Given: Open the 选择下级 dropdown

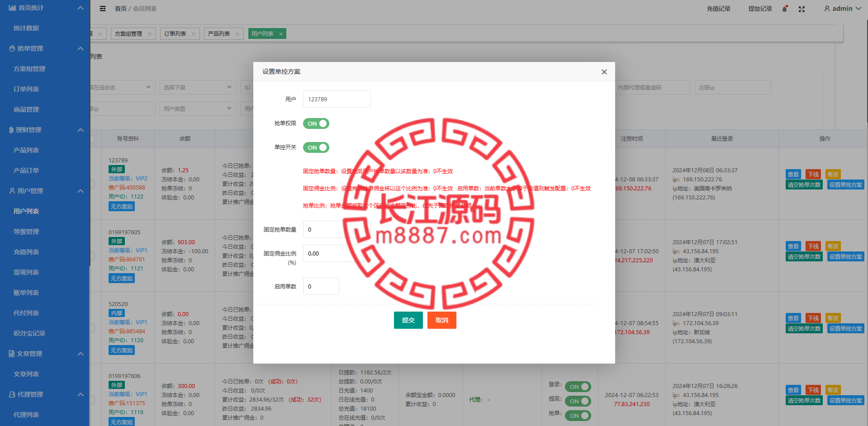Looking at the screenshot, I should [198, 87].
